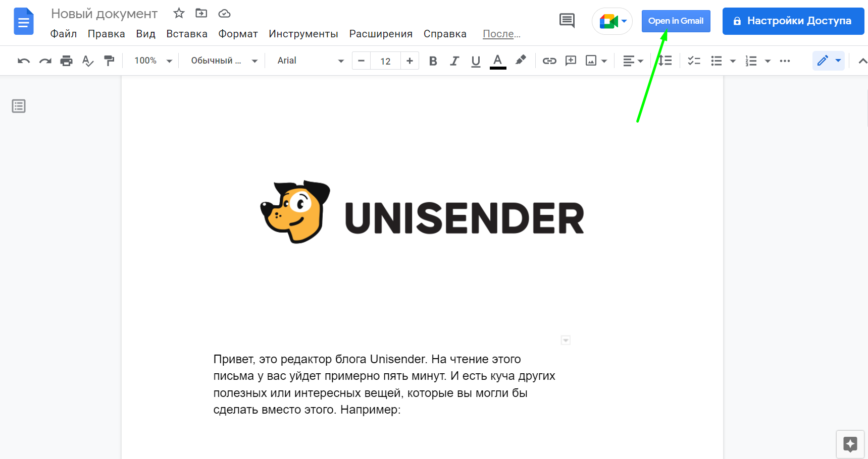Expand the numbered list options arrow

[x=768, y=61]
